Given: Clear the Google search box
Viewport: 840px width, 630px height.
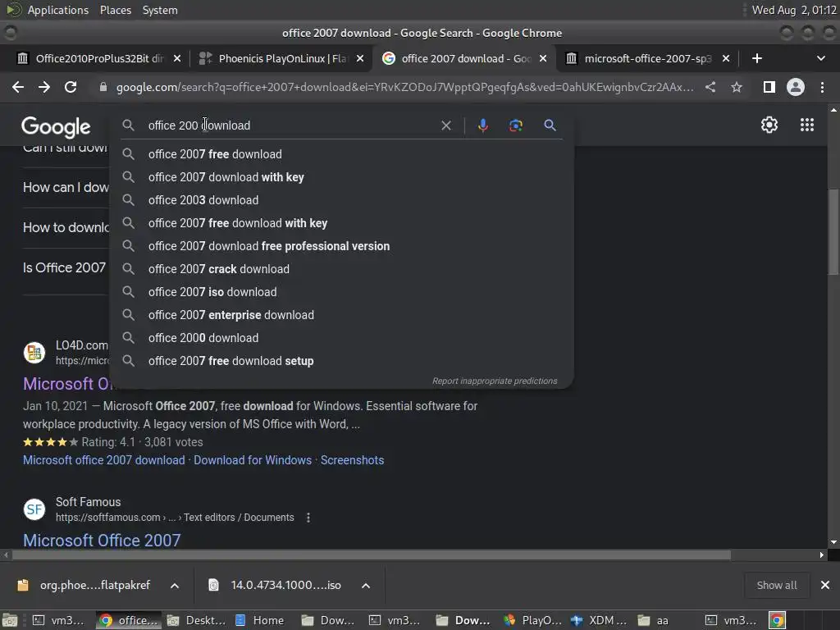Looking at the screenshot, I should click(445, 126).
